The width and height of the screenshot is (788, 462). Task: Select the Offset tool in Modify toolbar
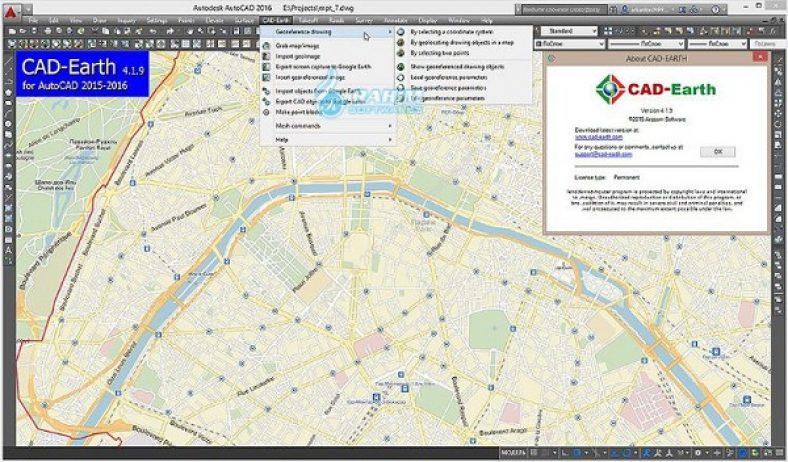(779, 93)
